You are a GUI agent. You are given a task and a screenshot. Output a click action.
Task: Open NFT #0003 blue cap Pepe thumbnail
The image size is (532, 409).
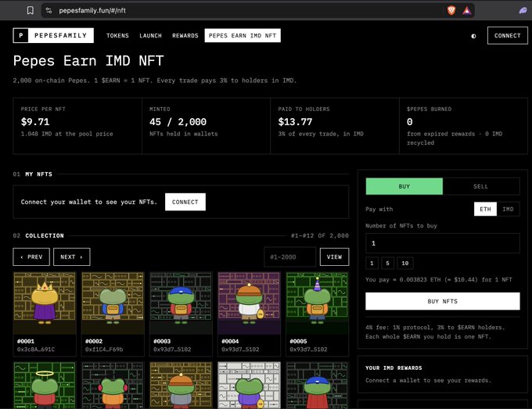(x=181, y=303)
